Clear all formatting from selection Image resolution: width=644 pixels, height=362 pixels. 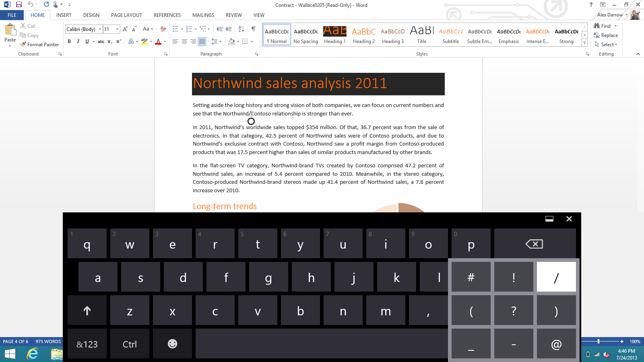click(x=163, y=29)
